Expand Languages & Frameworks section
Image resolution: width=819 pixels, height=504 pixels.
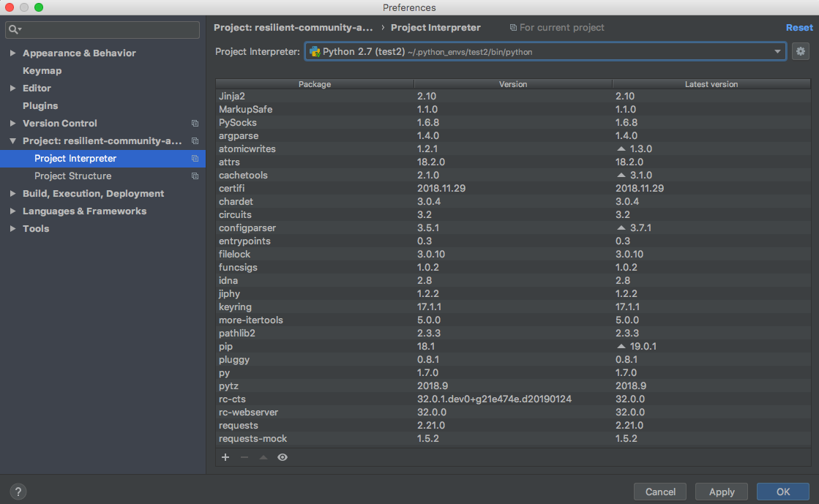click(12, 211)
